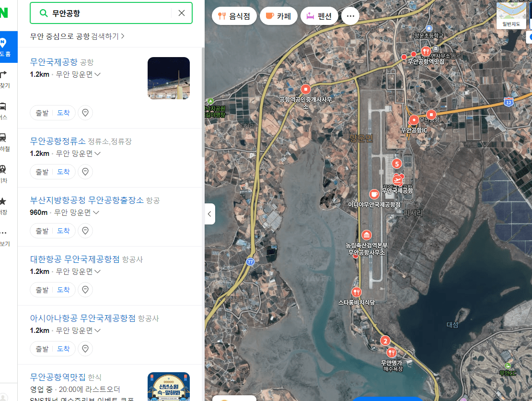Set 부산지방항공청 무안공항출장소 as arrival

63,231
